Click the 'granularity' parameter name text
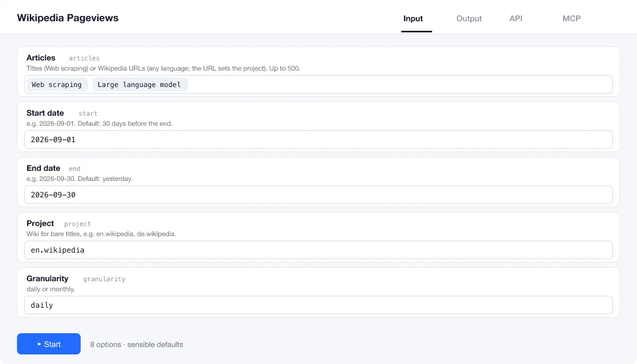This screenshot has height=364, width=637. (104, 279)
